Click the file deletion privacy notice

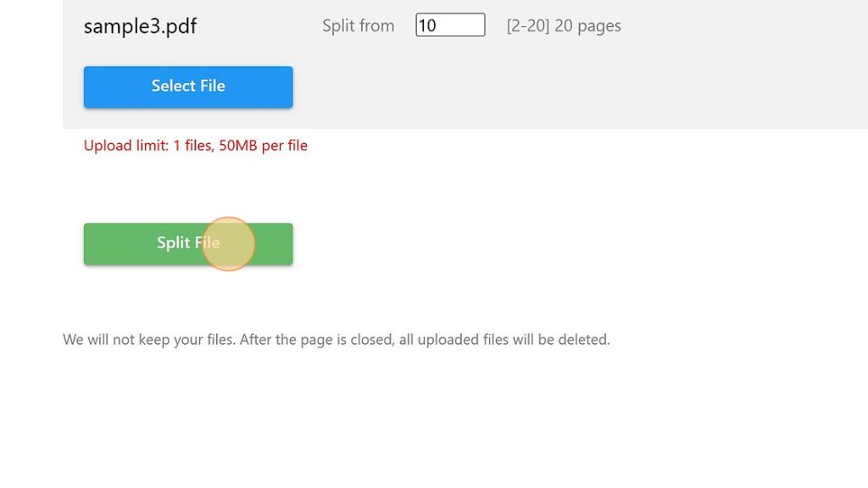point(336,340)
